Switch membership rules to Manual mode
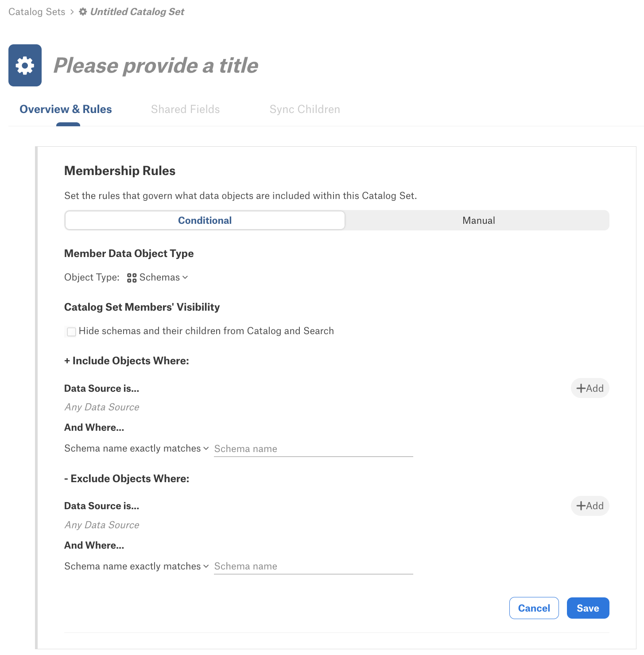This screenshot has height=655, width=644. tap(478, 220)
